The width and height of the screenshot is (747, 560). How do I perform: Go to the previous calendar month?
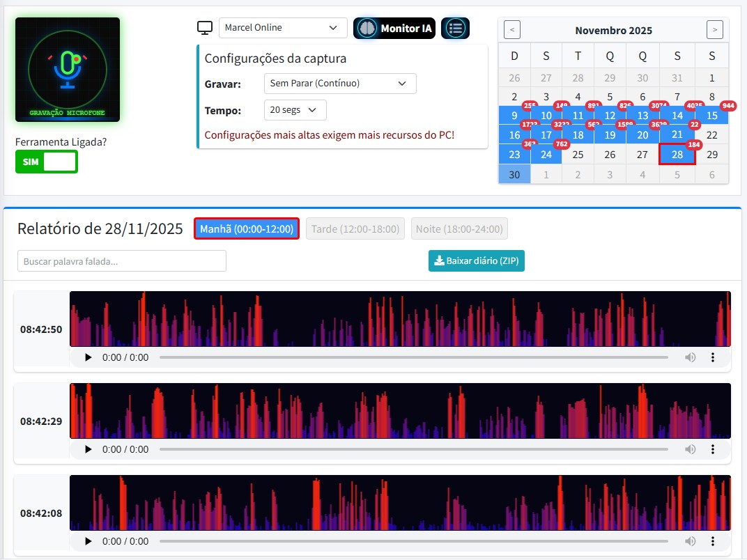click(512, 30)
